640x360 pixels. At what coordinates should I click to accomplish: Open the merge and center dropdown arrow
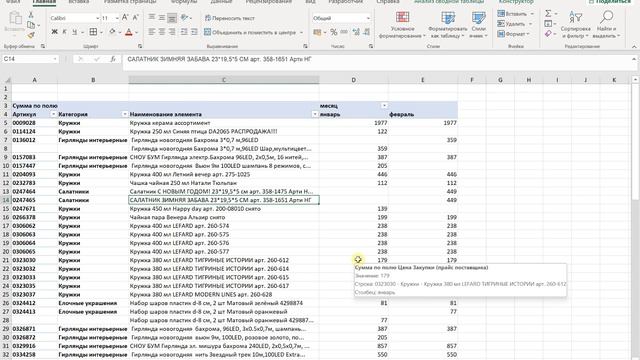pos(302,32)
